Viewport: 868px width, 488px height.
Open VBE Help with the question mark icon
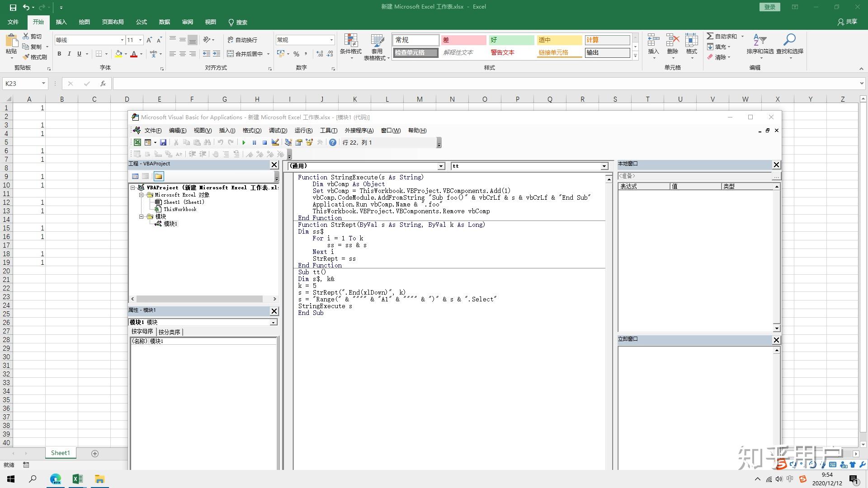[x=333, y=142]
